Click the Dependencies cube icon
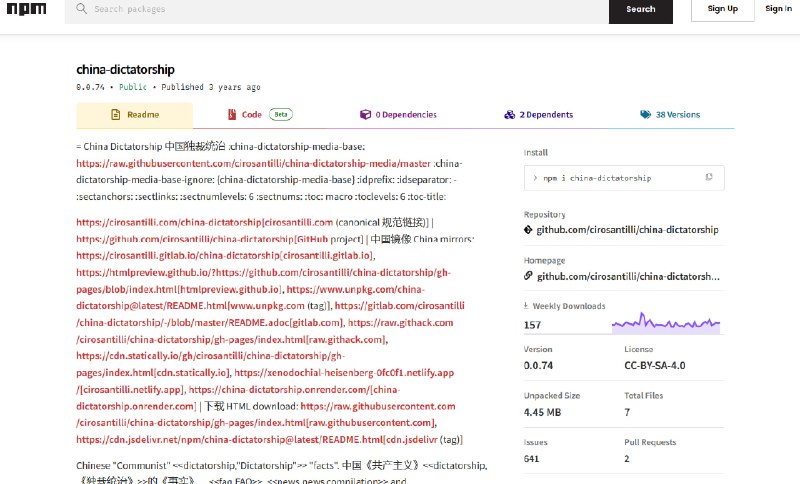Viewport: 800px width, 484px height. [365, 115]
